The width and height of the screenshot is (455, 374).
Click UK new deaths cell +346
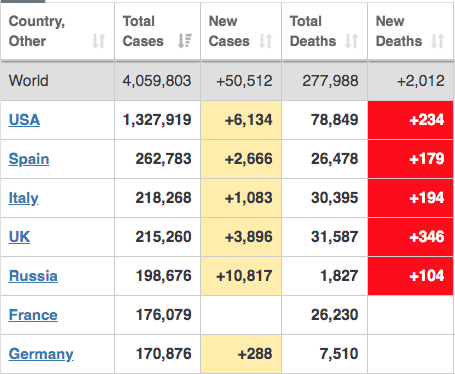point(411,237)
